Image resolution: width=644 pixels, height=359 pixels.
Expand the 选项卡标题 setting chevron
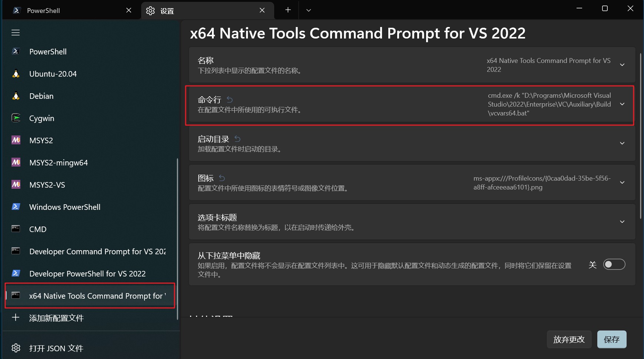click(622, 222)
